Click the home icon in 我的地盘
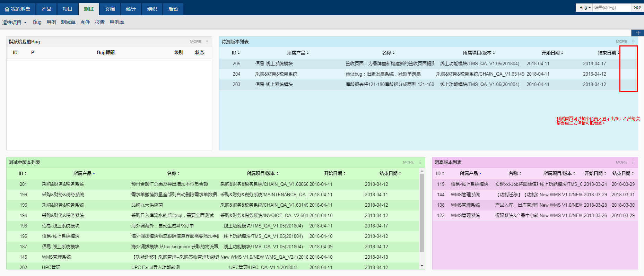This screenshot has width=644, height=276. (x=7, y=9)
